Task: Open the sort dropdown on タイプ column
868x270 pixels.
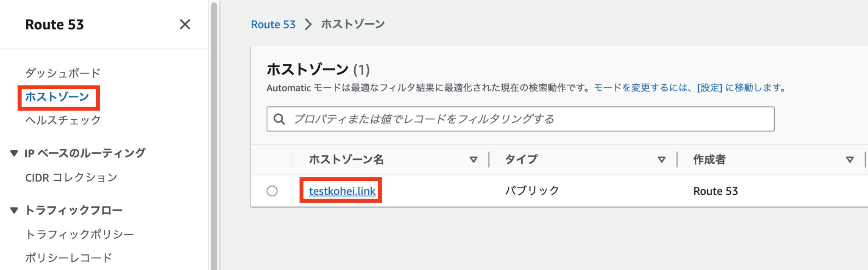Action: [661, 160]
